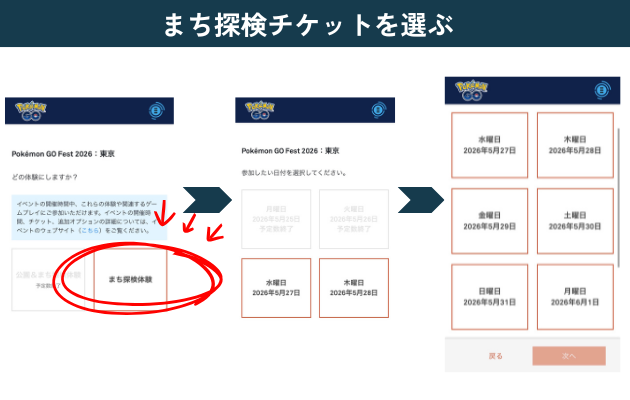630x400 pixels.
Task: Select the sold-out 月曜日 2026年5月25日 card
Action: [x=276, y=219]
